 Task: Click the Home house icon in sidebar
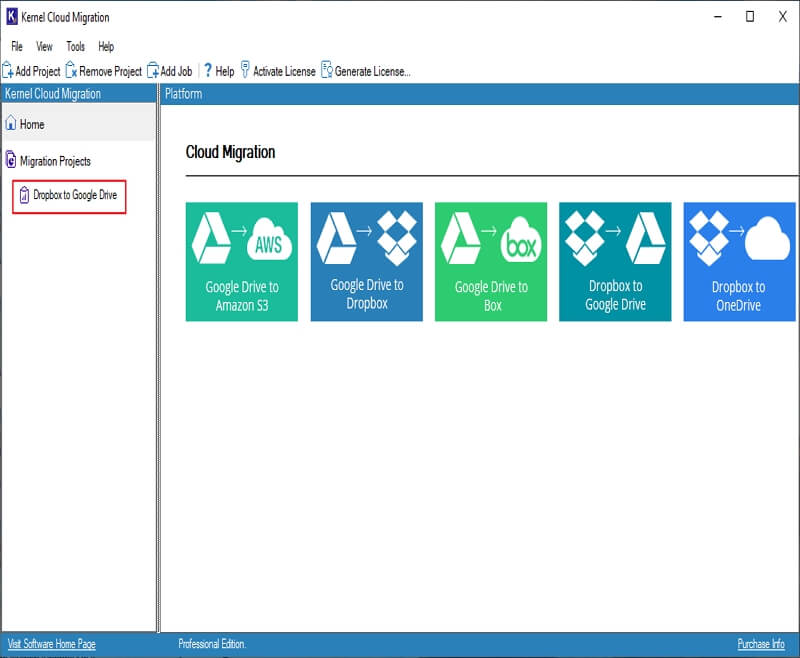(11, 123)
